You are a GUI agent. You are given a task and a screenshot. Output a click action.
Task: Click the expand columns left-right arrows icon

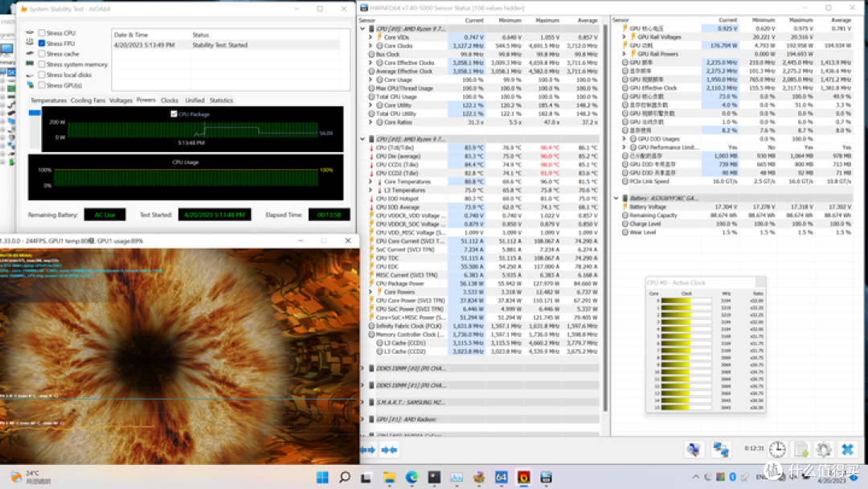(367, 450)
